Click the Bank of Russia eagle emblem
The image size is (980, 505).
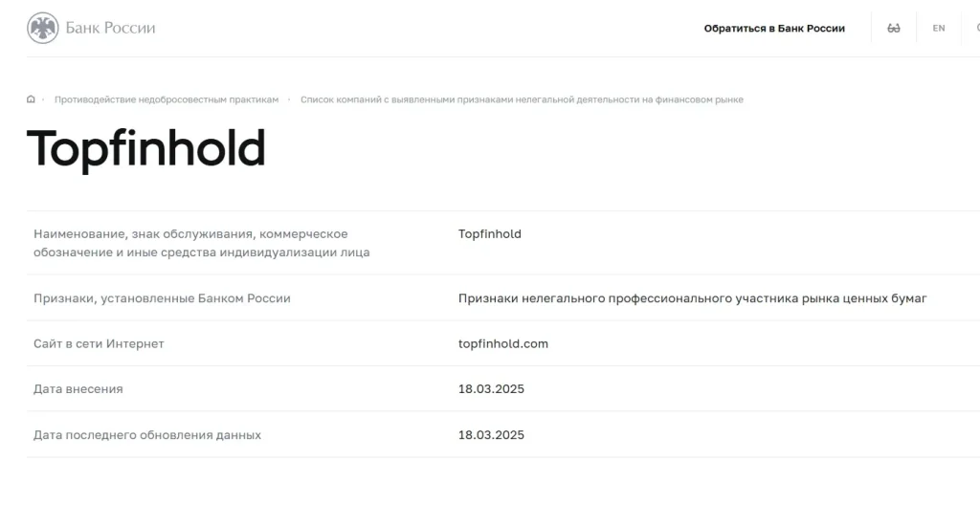[x=43, y=28]
